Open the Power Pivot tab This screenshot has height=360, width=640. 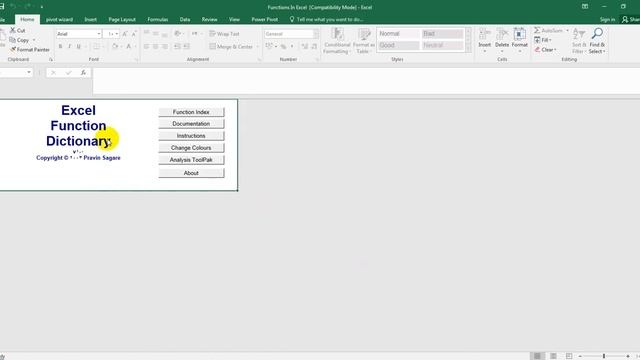click(264, 19)
